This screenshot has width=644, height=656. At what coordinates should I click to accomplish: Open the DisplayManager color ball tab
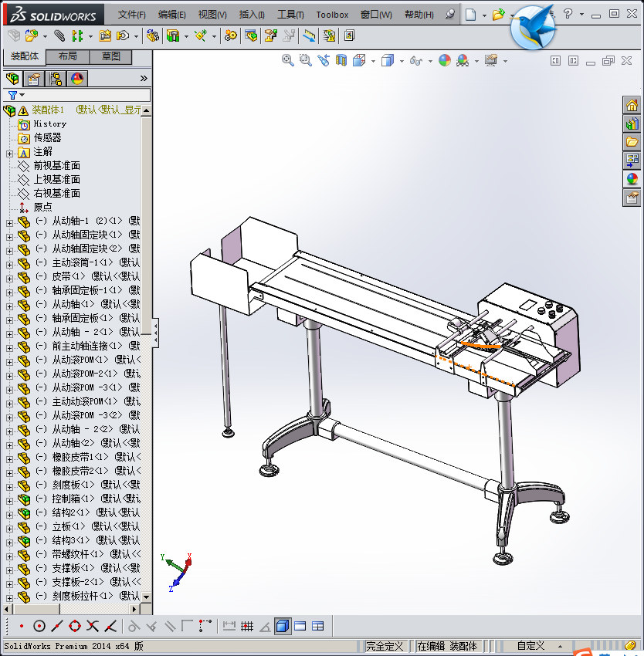[77, 78]
